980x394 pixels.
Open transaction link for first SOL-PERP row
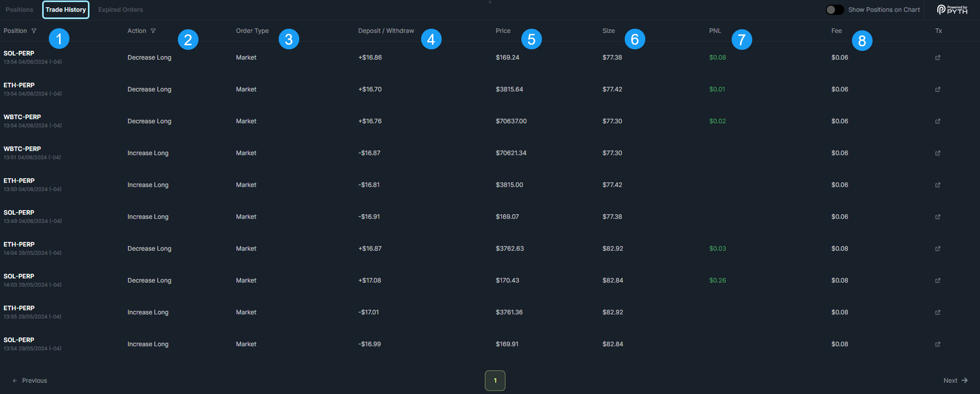coord(937,58)
